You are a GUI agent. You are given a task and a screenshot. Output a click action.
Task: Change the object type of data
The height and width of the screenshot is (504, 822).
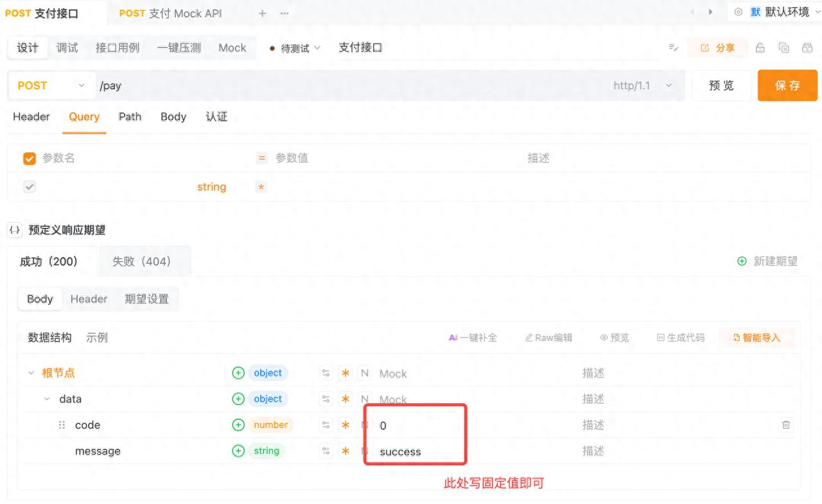tap(268, 399)
